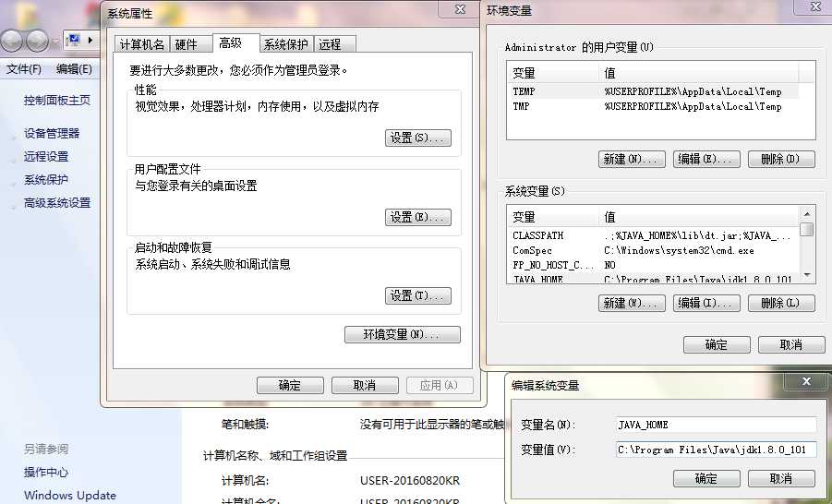
Task: Click the computer icon in address bar
Action: (x=73, y=40)
